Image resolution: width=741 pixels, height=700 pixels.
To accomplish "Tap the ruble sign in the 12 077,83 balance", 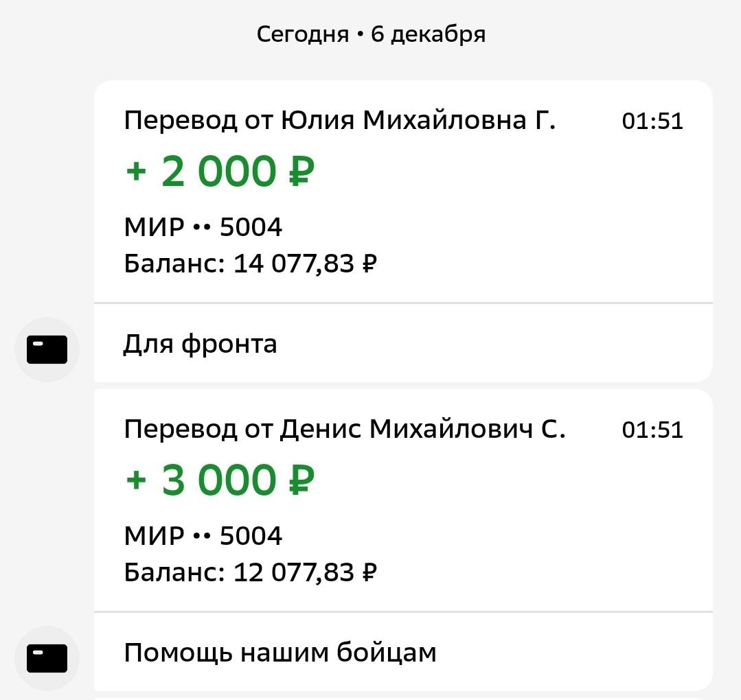I will tap(369, 572).
